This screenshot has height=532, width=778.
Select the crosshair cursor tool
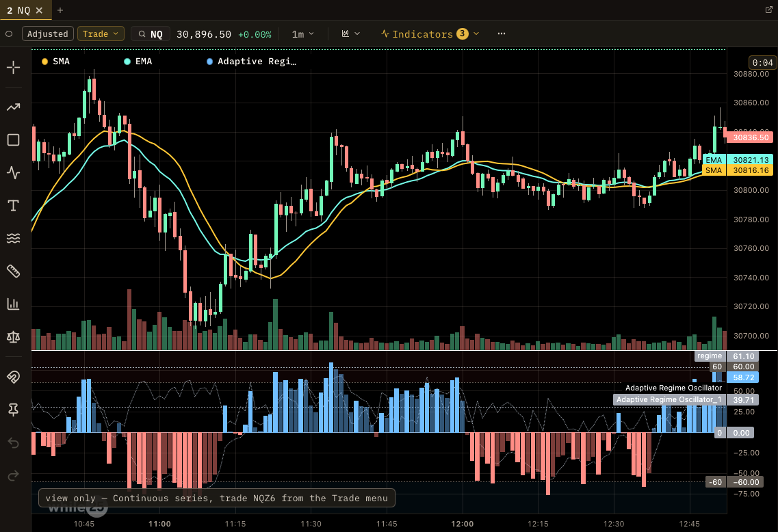(x=14, y=67)
